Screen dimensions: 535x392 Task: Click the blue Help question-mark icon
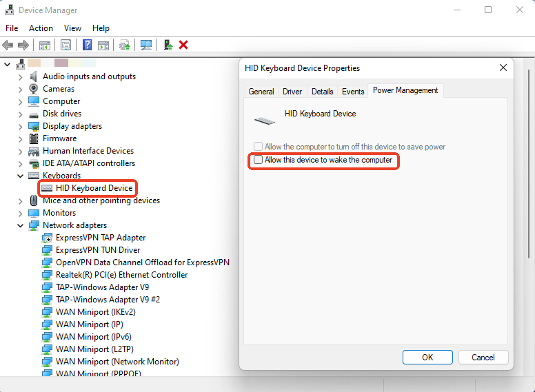87,45
